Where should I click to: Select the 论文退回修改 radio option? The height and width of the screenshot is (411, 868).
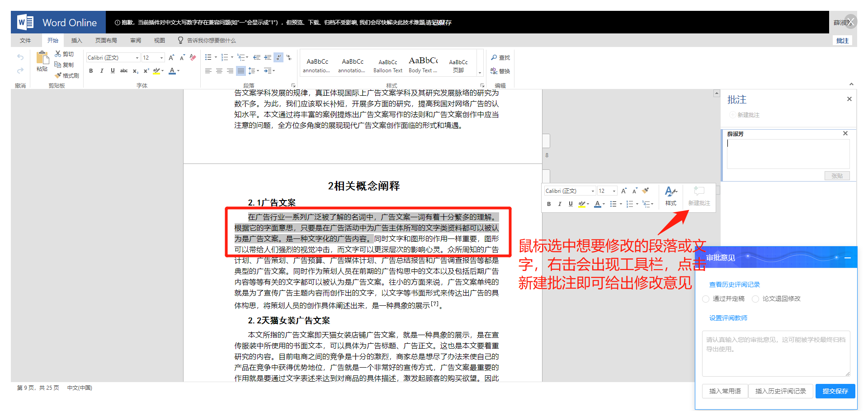click(755, 299)
